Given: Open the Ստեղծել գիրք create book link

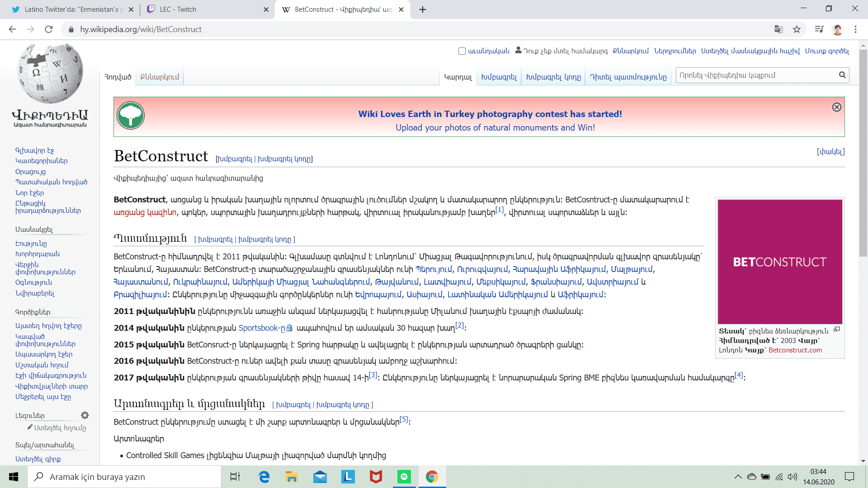Looking at the screenshot, I should pyautogui.click(x=38, y=459).
